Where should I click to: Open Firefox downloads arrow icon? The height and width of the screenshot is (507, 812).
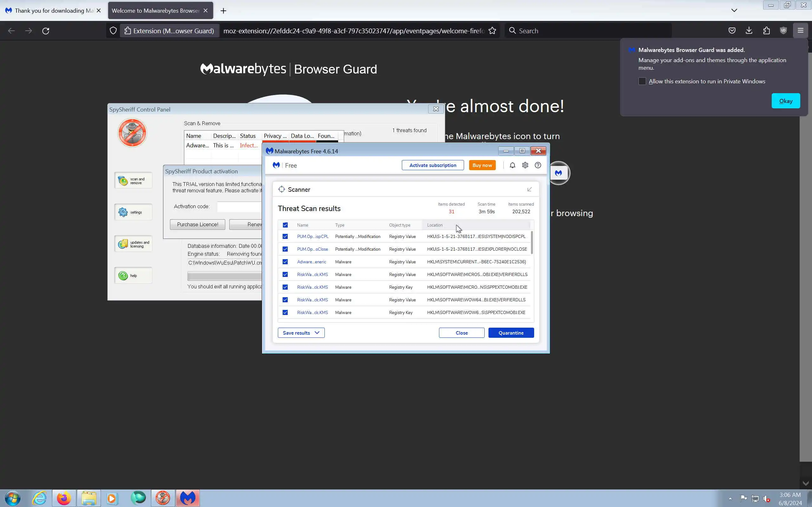click(749, 31)
